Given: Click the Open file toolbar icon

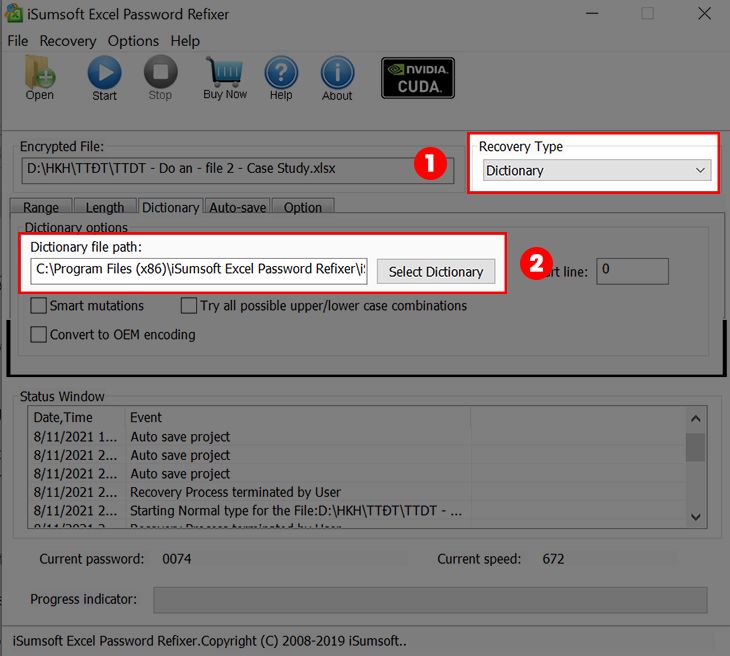Looking at the screenshot, I should [x=40, y=74].
